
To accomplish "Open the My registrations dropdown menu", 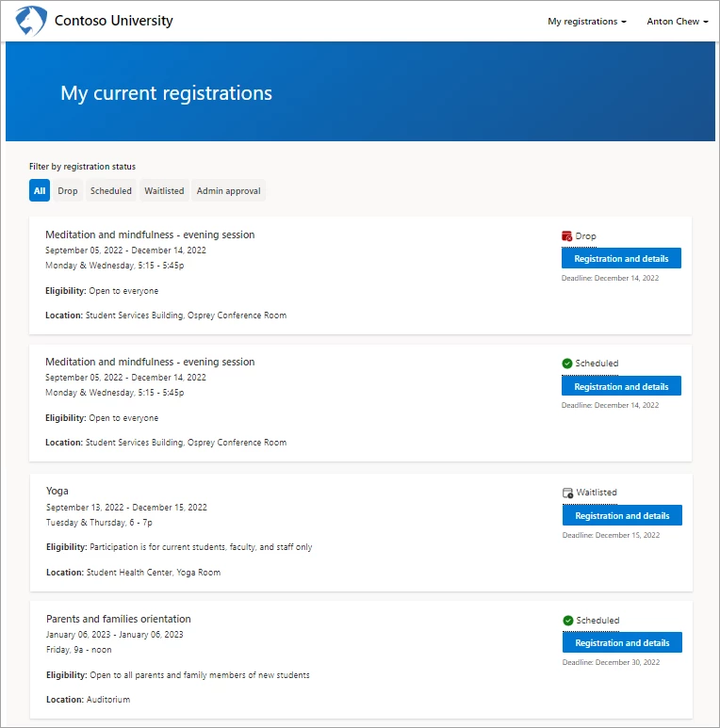I will coord(586,22).
